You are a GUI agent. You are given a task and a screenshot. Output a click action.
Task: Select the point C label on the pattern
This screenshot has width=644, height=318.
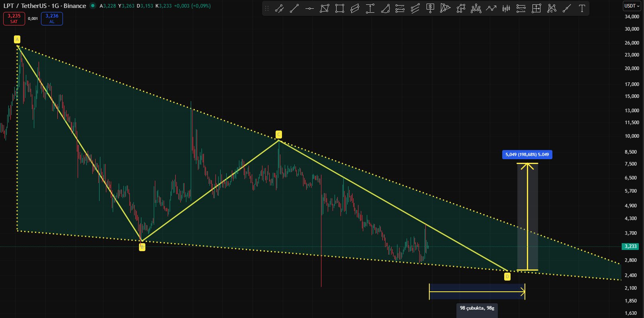click(279, 135)
